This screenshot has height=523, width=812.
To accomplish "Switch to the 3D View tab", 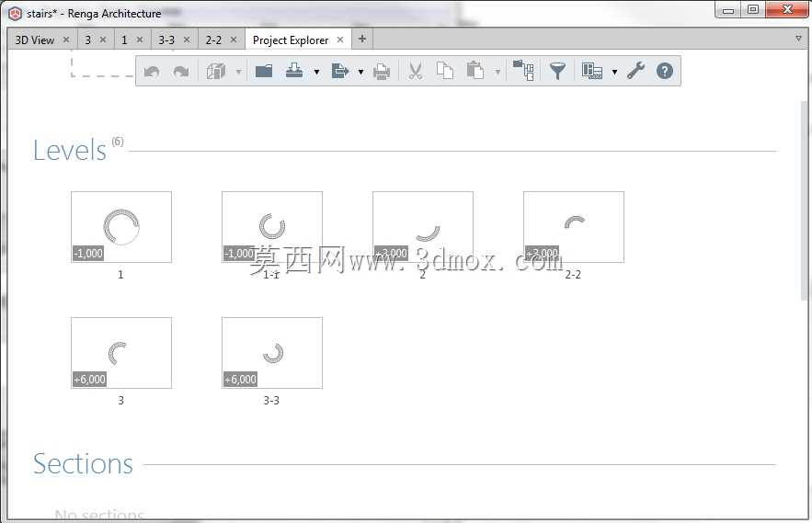I will point(34,40).
